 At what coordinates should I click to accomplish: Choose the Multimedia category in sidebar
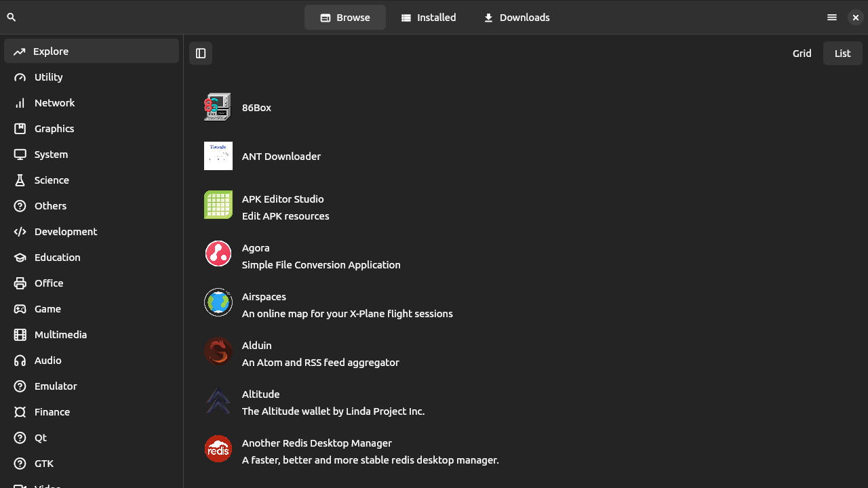click(60, 335)
